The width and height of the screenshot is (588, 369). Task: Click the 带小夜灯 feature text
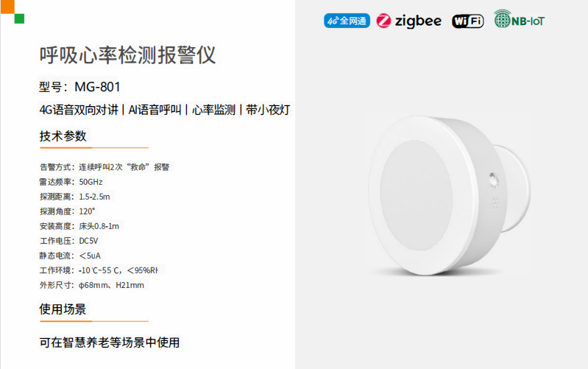269,110
